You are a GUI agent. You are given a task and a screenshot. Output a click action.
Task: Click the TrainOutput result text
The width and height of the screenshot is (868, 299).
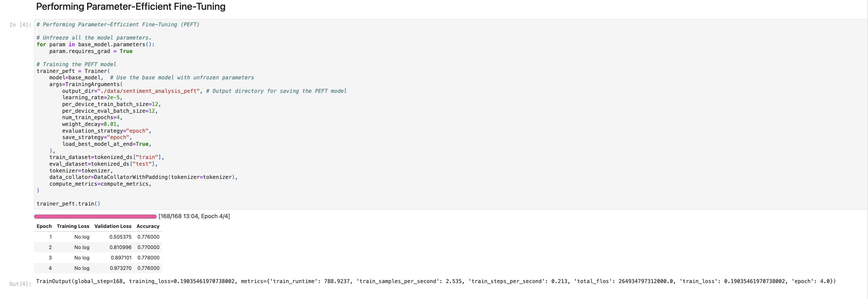(x=435, y=282)
